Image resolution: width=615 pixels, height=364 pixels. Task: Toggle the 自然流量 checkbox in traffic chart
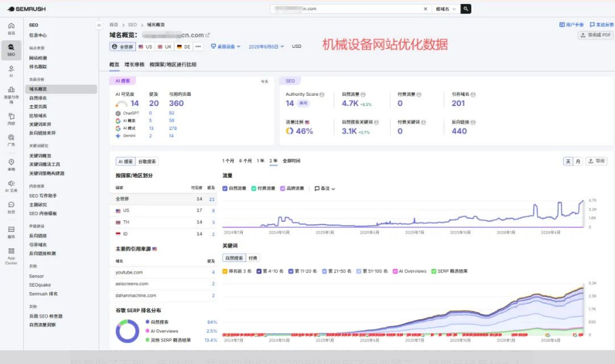(225, 188)
